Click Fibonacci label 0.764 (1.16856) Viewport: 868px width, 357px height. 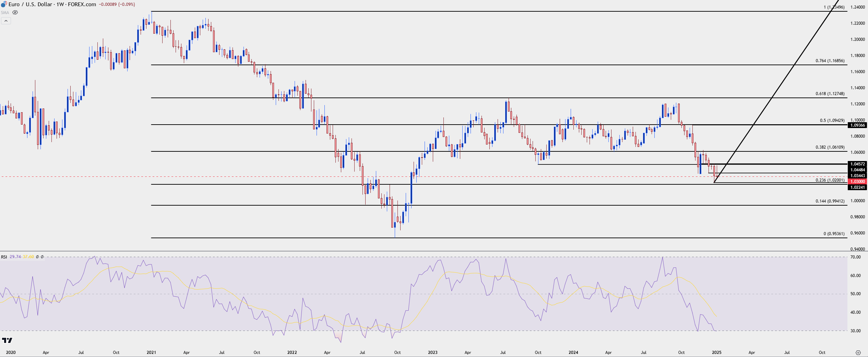click(830, 61)
